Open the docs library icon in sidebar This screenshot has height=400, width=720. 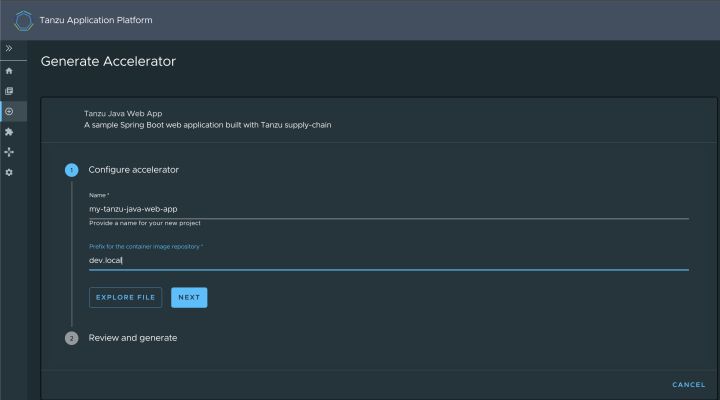pos(9,91)
